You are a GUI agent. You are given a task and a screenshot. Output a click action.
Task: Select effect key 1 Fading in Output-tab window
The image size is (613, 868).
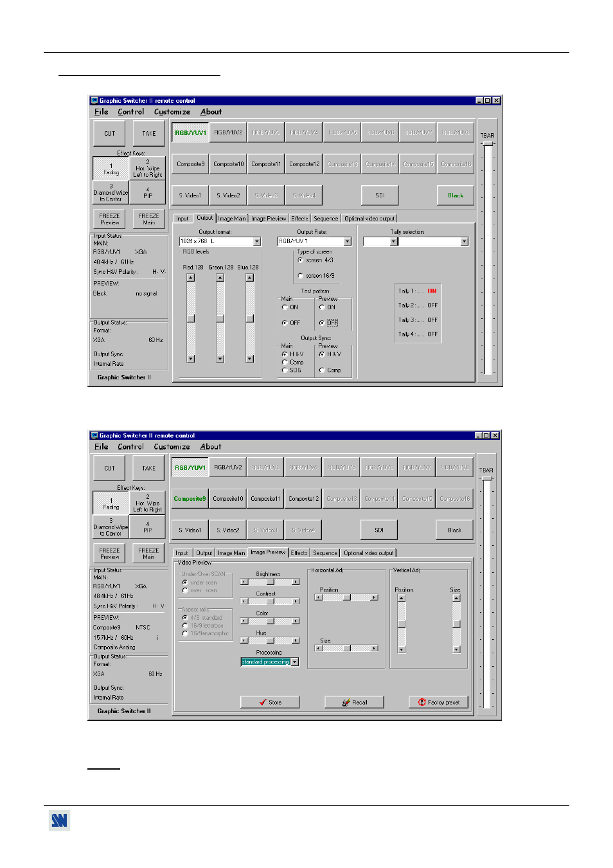coord(111,169)
